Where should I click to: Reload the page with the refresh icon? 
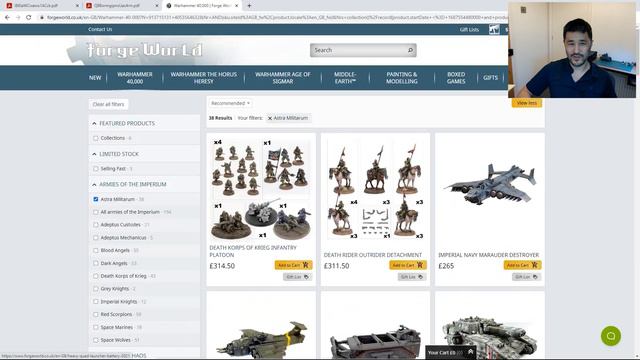(29, 18)
